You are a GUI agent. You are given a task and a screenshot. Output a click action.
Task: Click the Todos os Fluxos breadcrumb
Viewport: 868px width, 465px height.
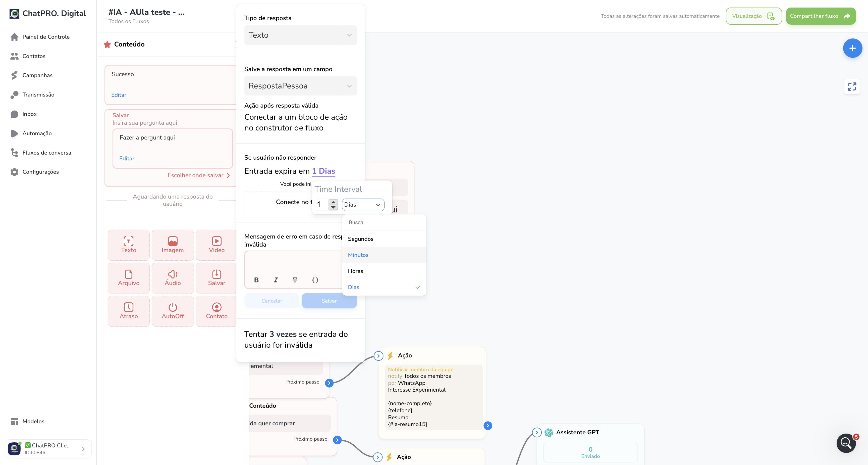[129, 21]
